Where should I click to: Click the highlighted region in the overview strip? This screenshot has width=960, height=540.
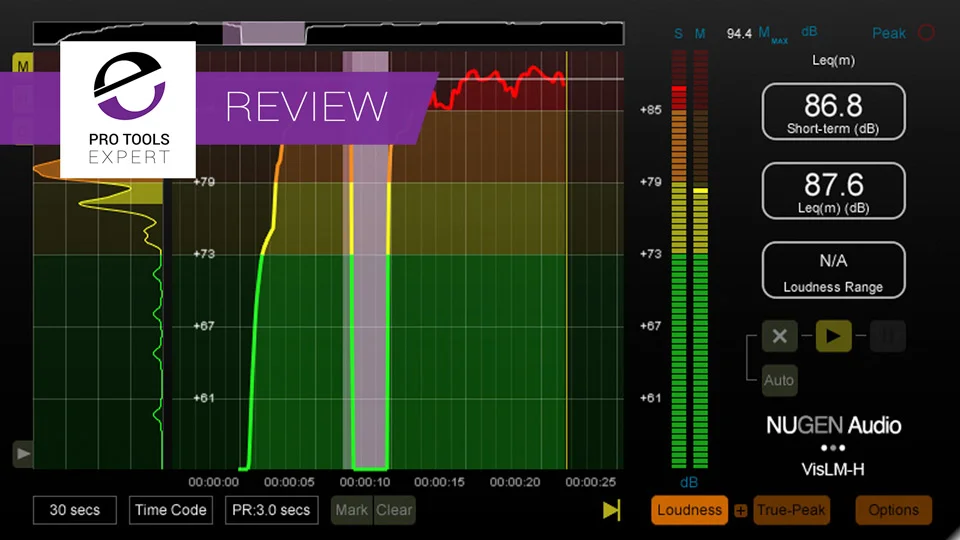click(264, 33)
